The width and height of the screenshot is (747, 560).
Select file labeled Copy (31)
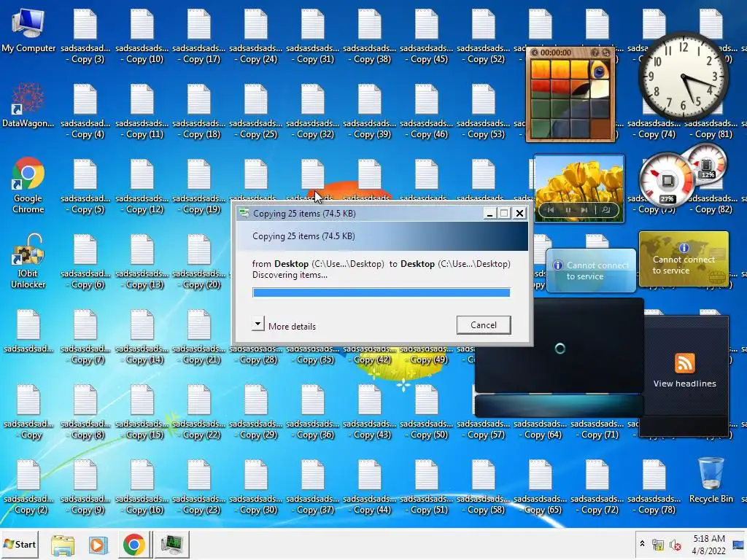tap(312, 37)
